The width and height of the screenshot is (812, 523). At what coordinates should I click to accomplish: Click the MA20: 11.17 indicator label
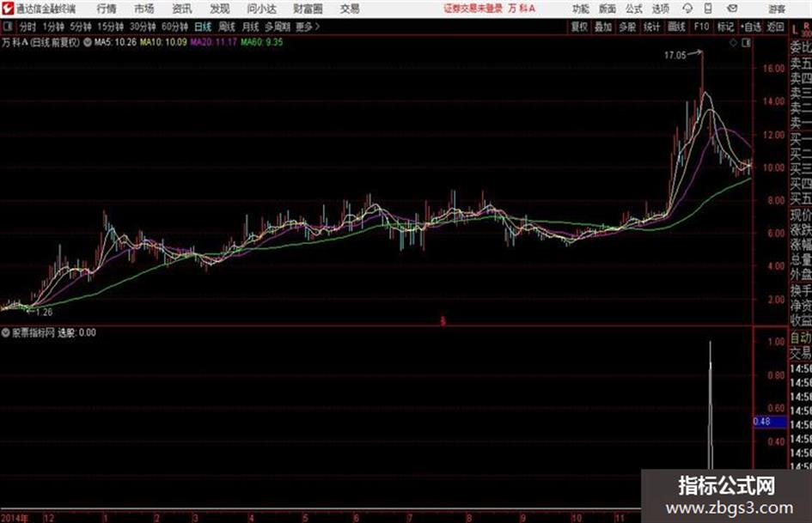[x=213, y=42]
